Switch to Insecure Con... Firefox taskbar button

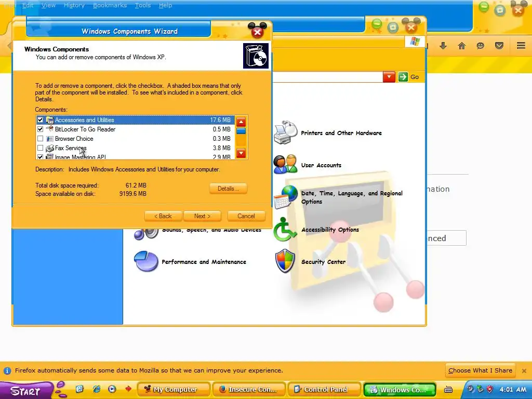click(x=249, y=390)
